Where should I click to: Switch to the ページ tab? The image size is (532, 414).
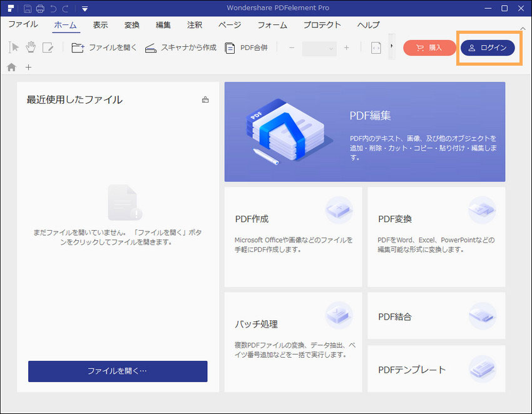point(230,25)
